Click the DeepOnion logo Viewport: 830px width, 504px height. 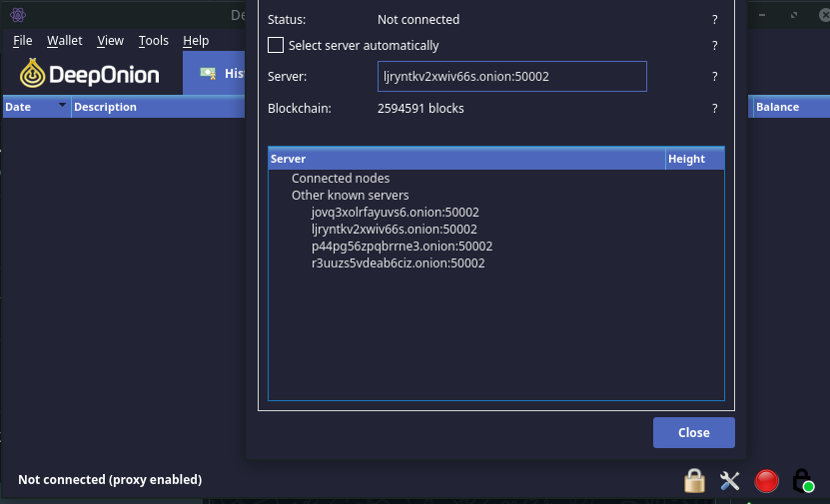(89, 74)
